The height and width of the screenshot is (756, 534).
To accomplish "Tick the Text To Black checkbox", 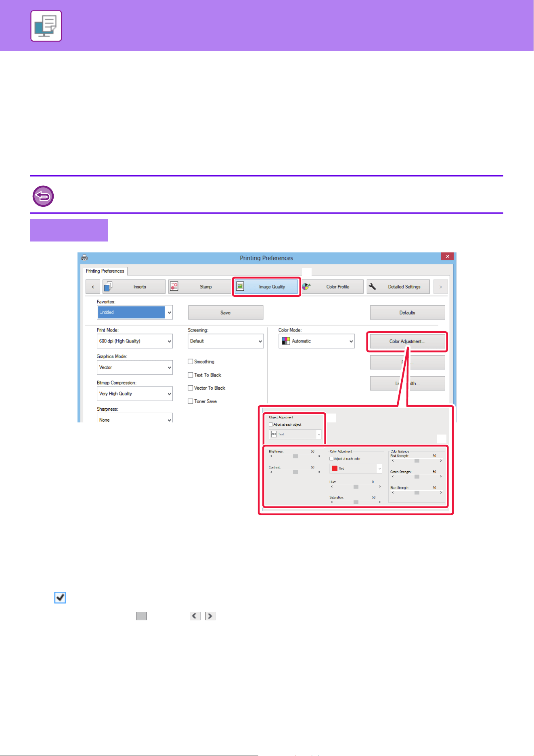I will tap(191, 375).
